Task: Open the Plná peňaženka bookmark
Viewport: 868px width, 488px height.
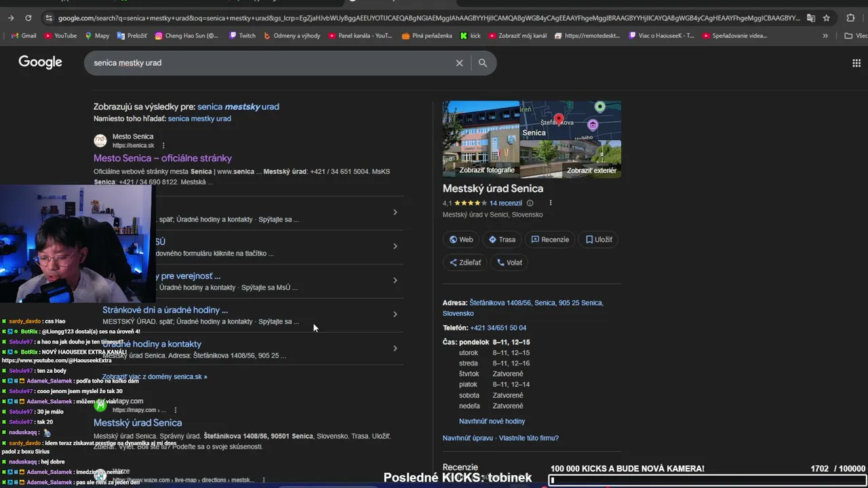Action: pos(427,35)
